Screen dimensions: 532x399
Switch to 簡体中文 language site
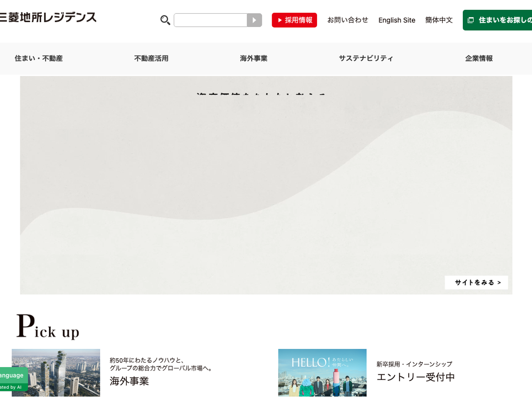coord(439,20)
